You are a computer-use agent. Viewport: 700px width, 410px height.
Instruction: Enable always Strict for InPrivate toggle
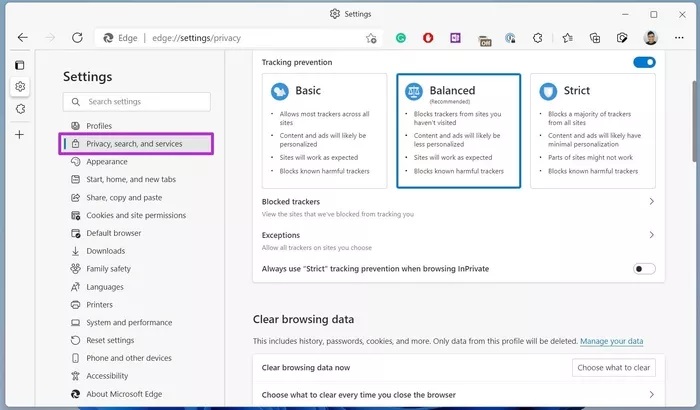(644, 269)
